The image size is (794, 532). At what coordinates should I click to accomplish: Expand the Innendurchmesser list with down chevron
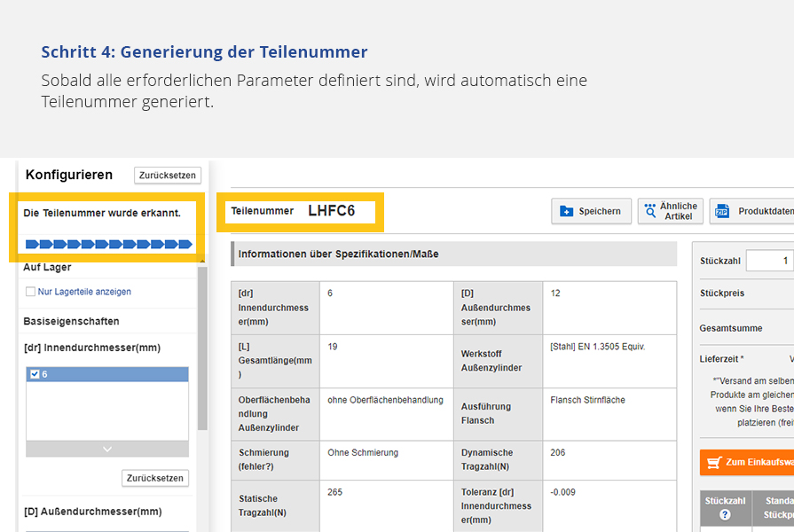point(107,450)
